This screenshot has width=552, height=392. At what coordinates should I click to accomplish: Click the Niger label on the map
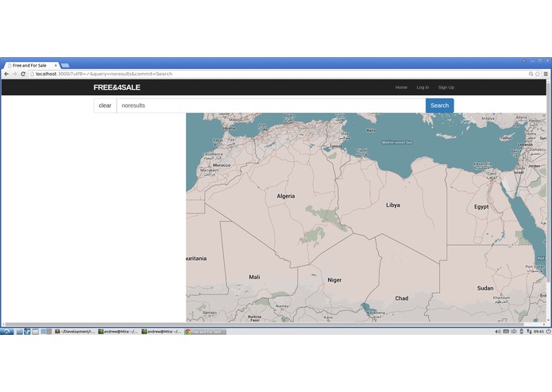point(334,280)
